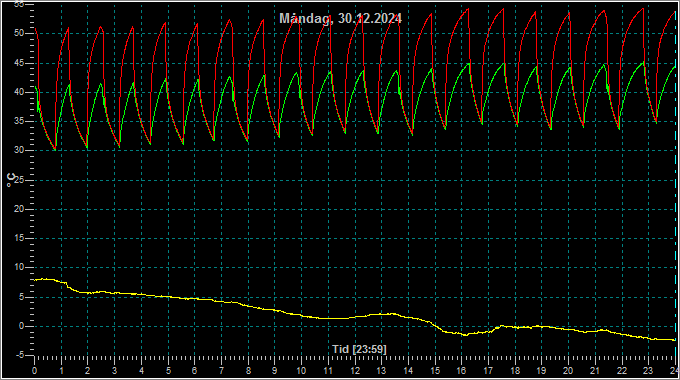Select hour 21 on the time axis

[595, 371]
